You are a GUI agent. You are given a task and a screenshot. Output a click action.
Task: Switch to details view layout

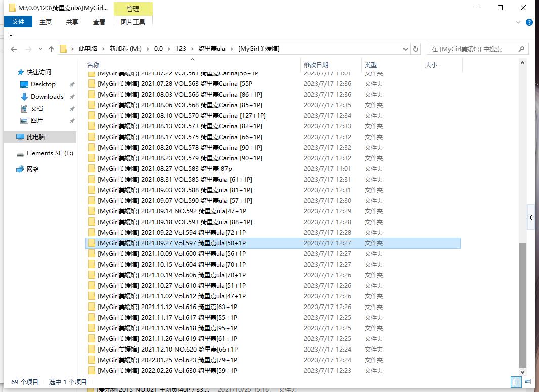click(516, 382)
